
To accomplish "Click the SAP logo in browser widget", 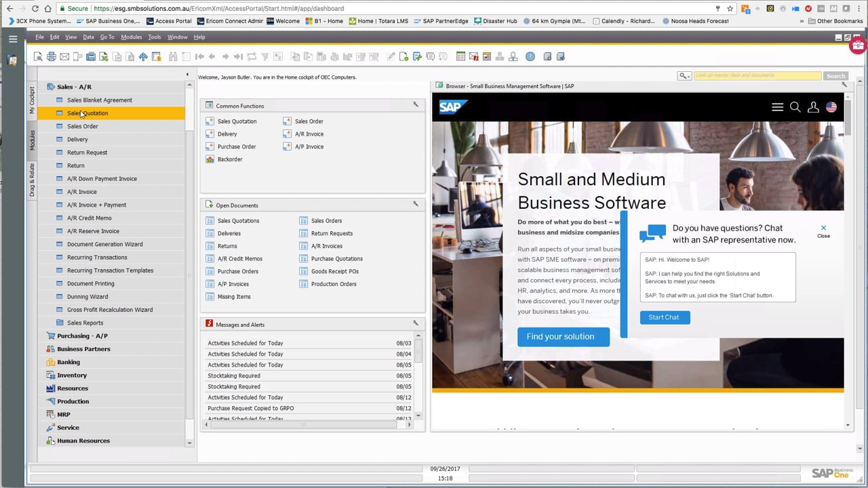I will click(x=452, y=107).
